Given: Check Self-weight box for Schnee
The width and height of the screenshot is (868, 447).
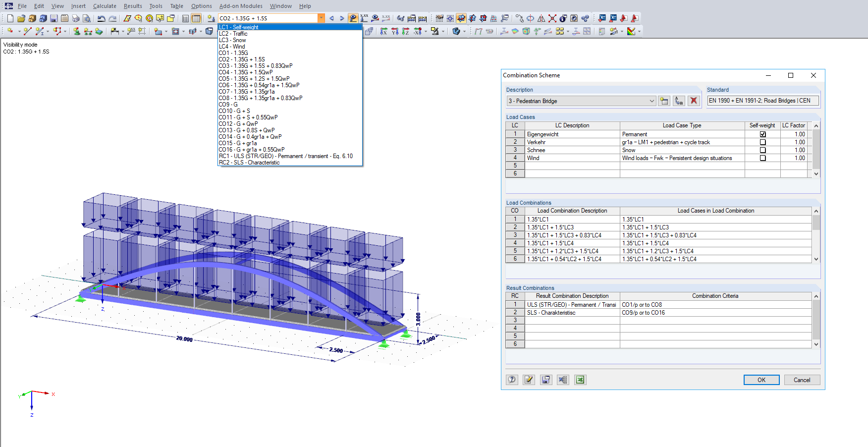Looking at the screenshot, I should [762, 150].
